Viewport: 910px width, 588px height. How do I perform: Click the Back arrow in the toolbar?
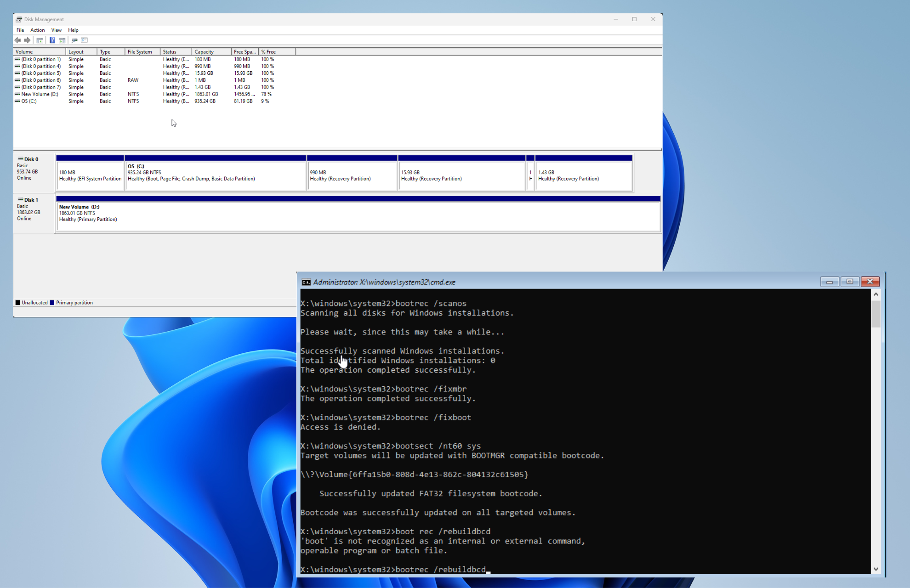pos(17,40)
